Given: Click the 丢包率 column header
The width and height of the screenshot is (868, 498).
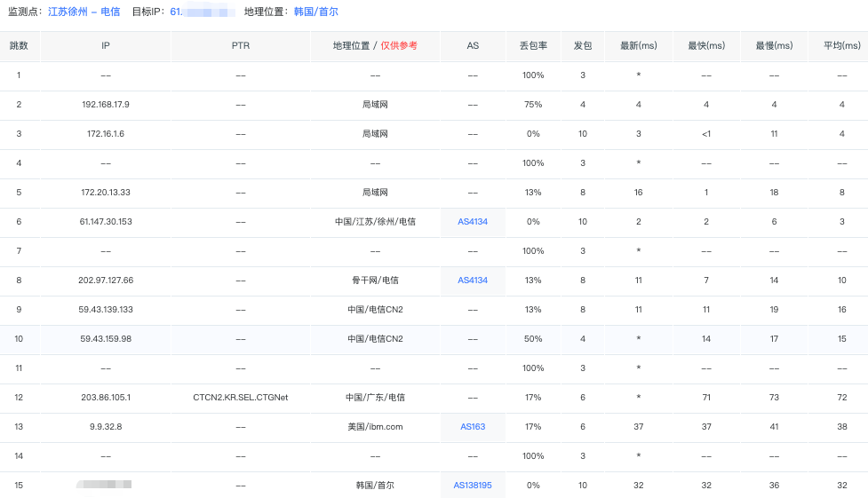Looking at the screenshot, I should click(x=533, y=45).
